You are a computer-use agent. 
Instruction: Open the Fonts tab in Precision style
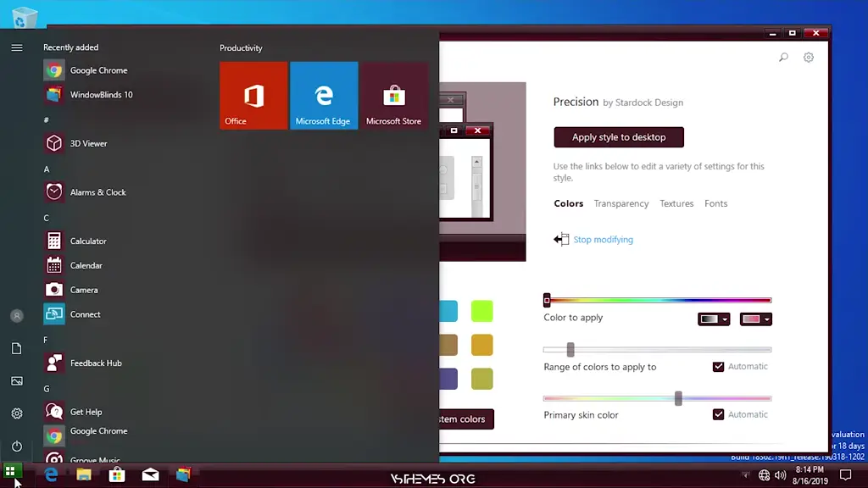click(x=715, y=203)
